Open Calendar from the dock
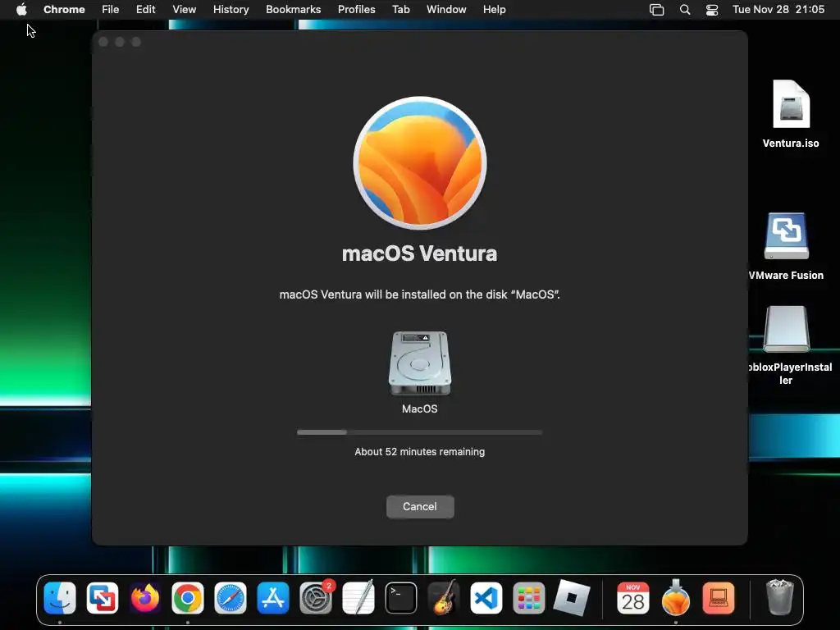Viewport: 840px width, 630px height. click(x=632, y=598)
